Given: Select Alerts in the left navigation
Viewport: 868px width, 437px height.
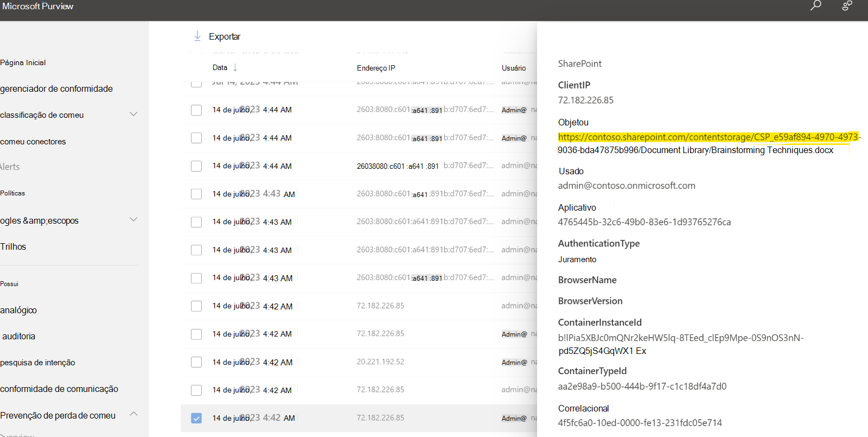Looking at the screenshot, I should pos(10,167).
